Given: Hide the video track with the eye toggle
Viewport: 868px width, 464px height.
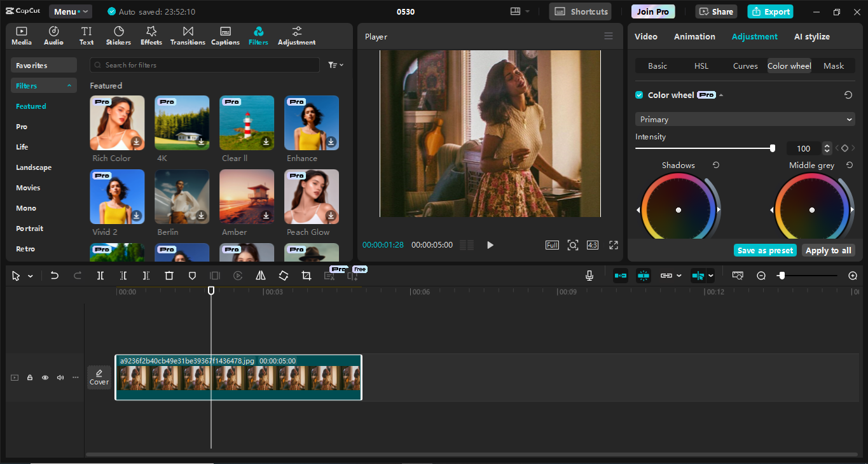Looking at the screenshot, I should (x=45, y=377).
